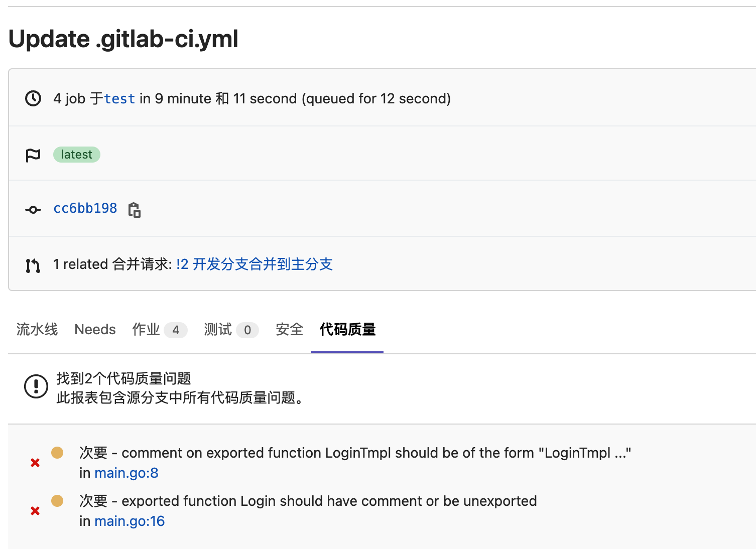
Task: Click orange severity dot for LoginTmpl issue
Action: point(57,453)
